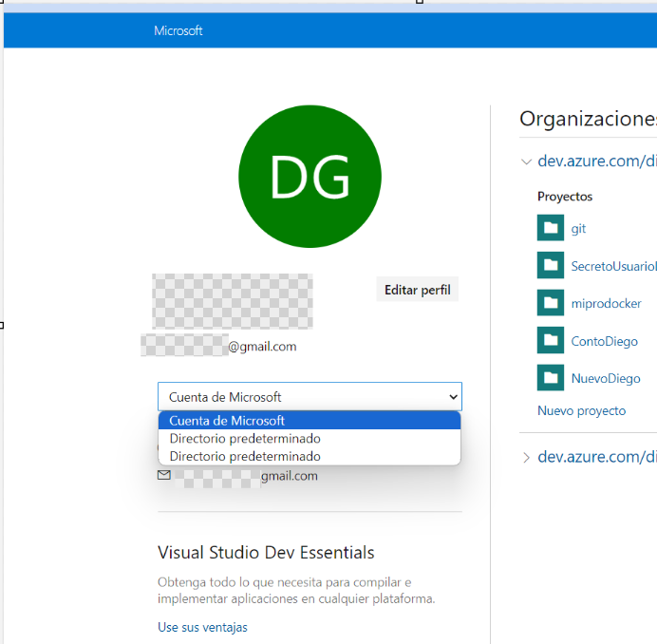Click the git project folder icon
The width and height of the screenshot is (657, 644).
pos(551,228)
